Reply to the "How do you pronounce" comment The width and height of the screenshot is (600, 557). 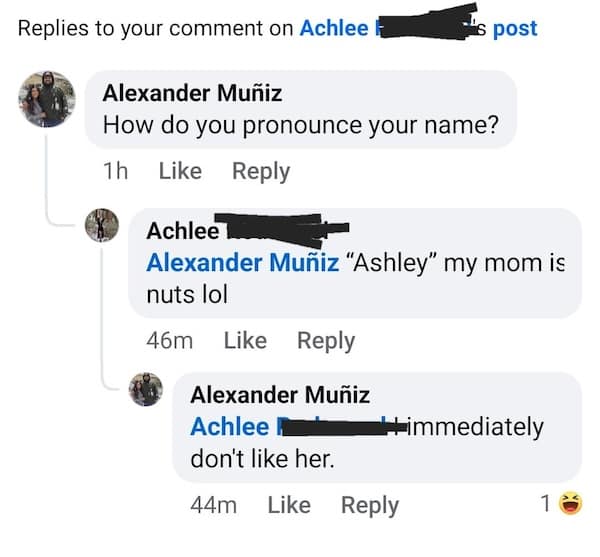point(260,171)
